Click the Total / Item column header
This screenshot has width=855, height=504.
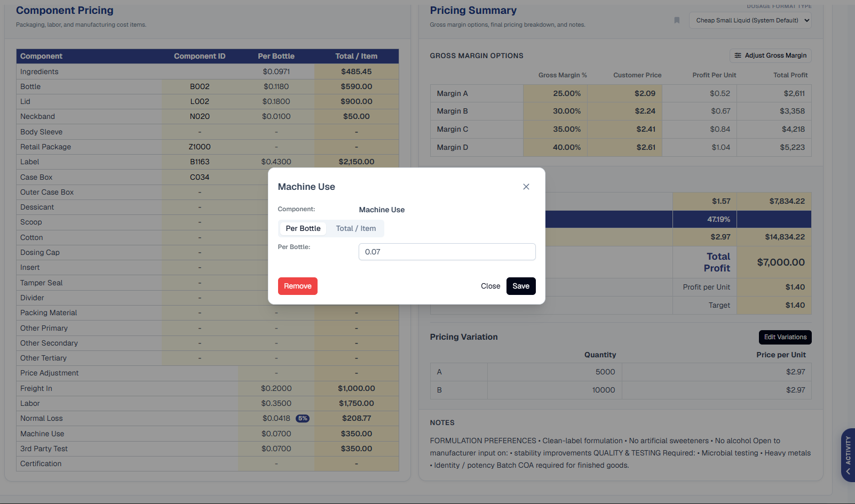click(x=357, y=56)
